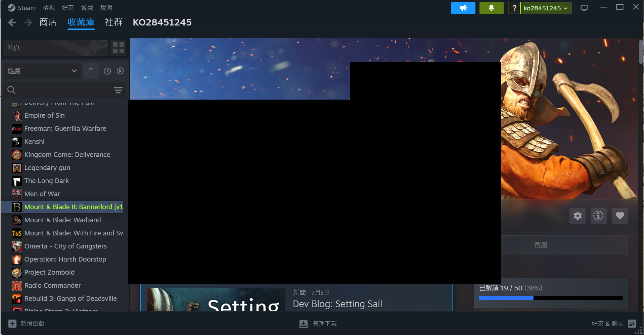Open the 檢視 menu
644x335 pixels.
tap(49, 8)
